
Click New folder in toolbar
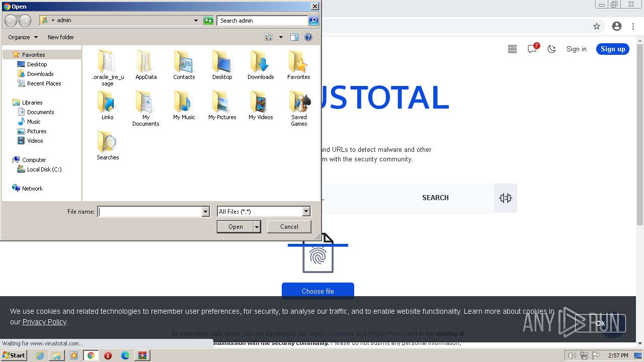click(61, 37)
